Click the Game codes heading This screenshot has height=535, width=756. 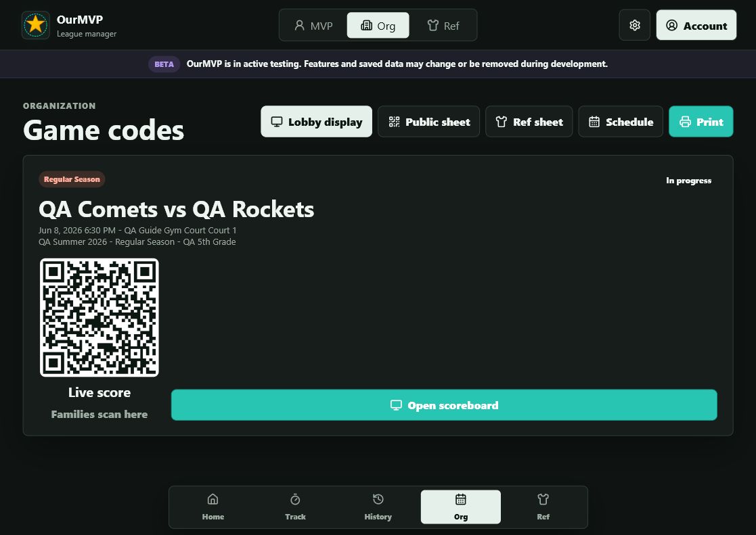tap(103, 130)
